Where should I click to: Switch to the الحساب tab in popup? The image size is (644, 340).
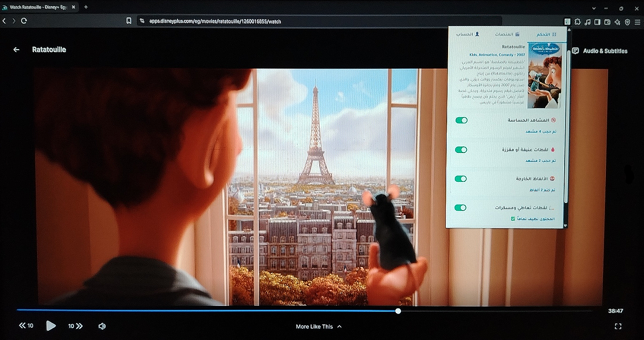click(x=468, y=34)
